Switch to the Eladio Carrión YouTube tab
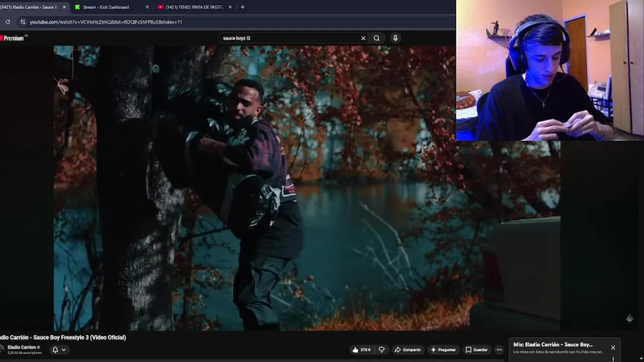Image resolution: width=644 pixels, height=362 pixels. point(29,7)
